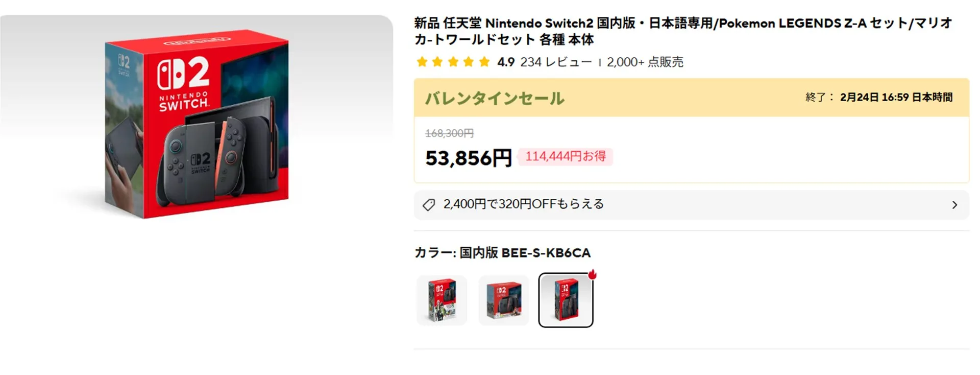The width and height of the screenshot is (980, 375).
Task: Select the Mario Kart World set variant
Action: click(504, 300)
